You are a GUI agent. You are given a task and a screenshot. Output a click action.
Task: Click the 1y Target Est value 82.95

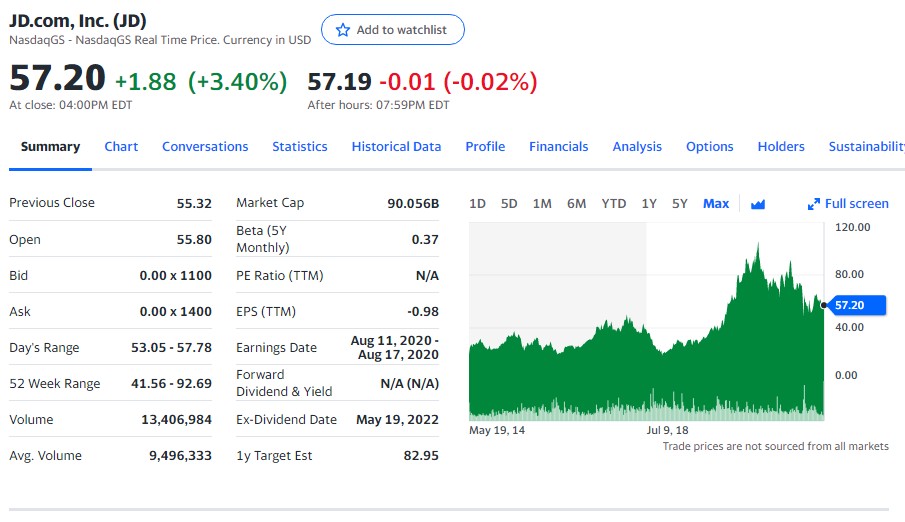(x=421, y=456)
